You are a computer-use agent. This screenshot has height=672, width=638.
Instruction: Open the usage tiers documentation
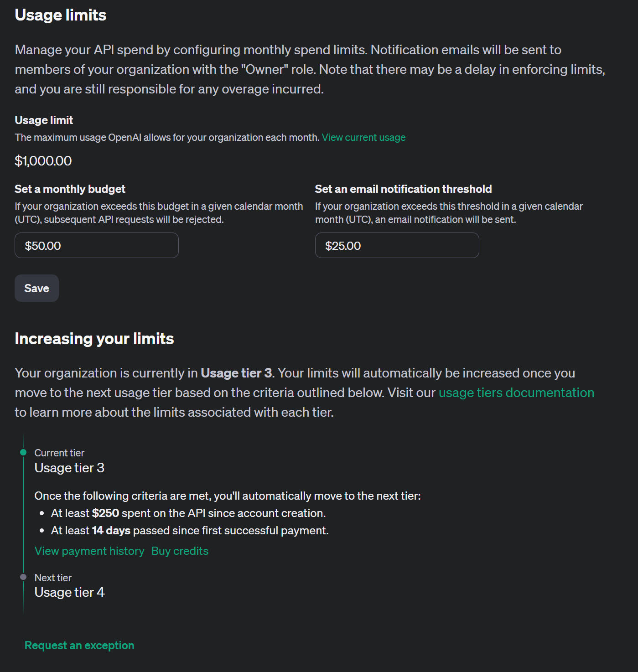[x=515, y=393]
